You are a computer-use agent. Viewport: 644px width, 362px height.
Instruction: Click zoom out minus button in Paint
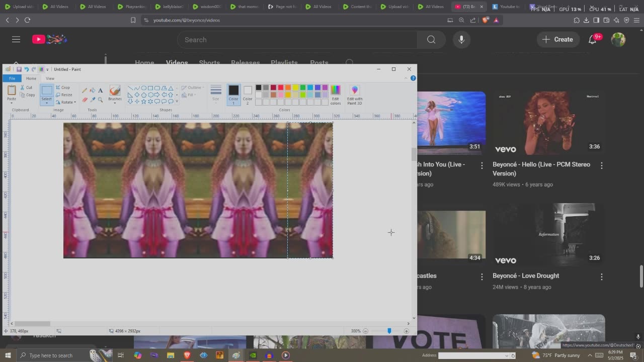(x=366, y=331)
